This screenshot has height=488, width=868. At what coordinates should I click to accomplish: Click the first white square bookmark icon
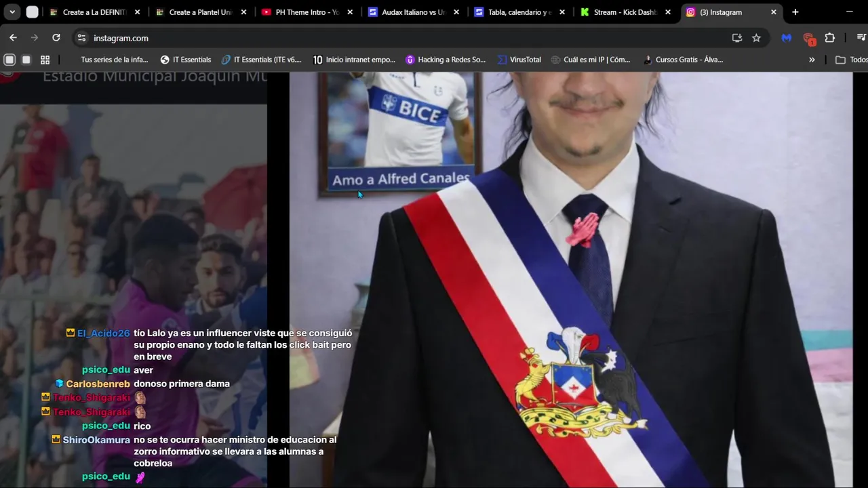click(x=9, y=60)
